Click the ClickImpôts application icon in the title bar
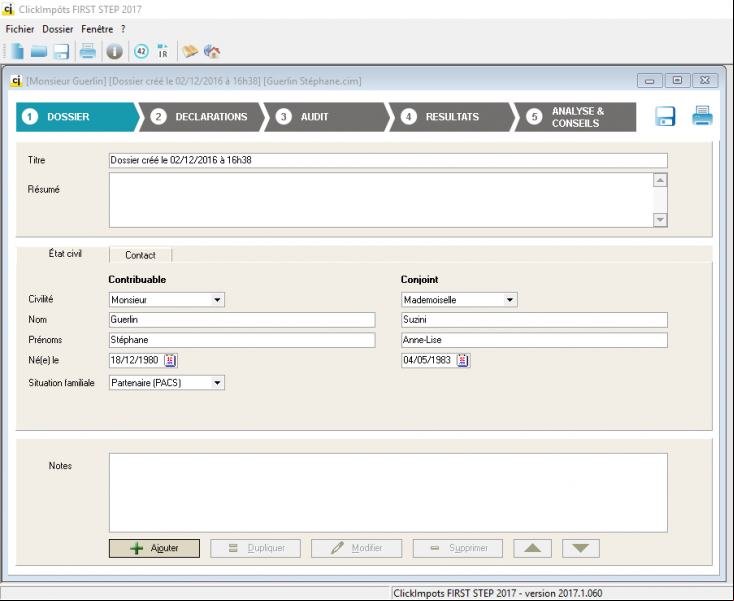The image size is (734, 601). [x=8, y=9]
